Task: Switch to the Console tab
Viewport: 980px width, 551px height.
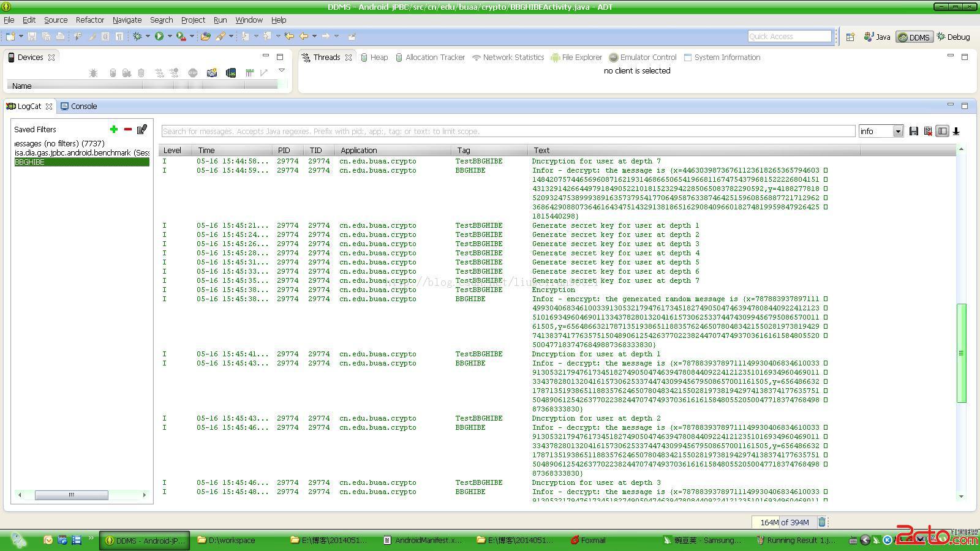Action: pos(83,106)
